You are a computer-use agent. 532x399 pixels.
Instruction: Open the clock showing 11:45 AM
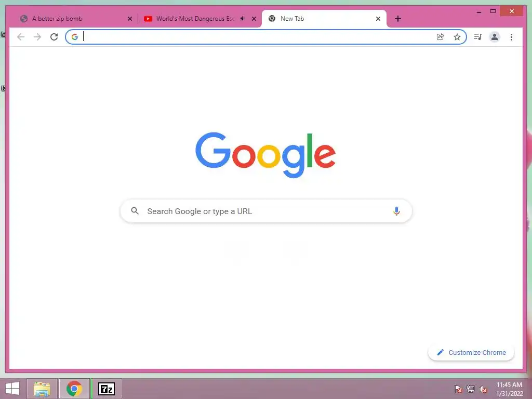(509, 389)
